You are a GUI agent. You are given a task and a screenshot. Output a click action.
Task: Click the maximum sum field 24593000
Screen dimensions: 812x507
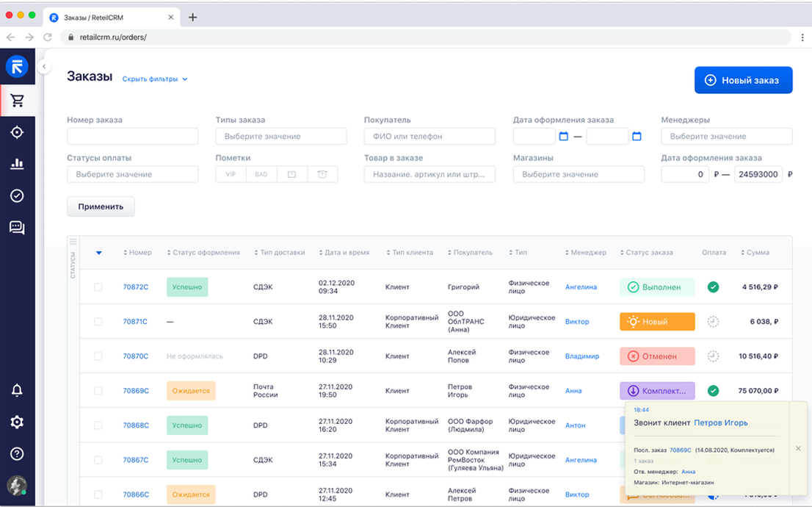pyautogui.click(x=758, y=174)
